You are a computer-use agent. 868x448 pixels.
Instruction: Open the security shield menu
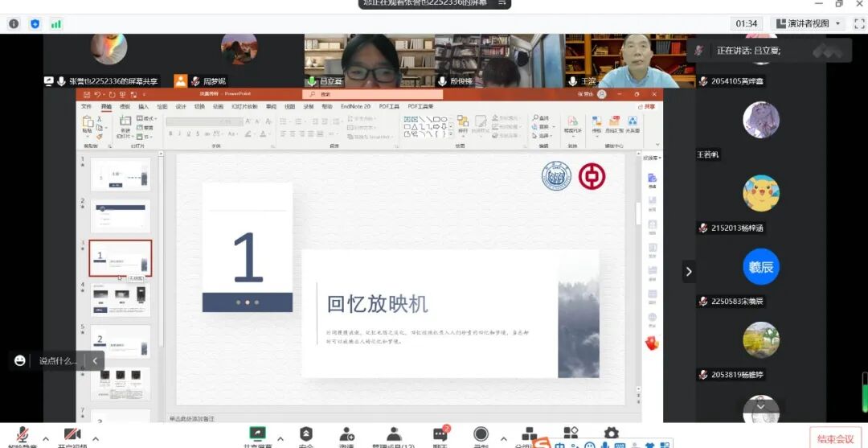[306, 435]
